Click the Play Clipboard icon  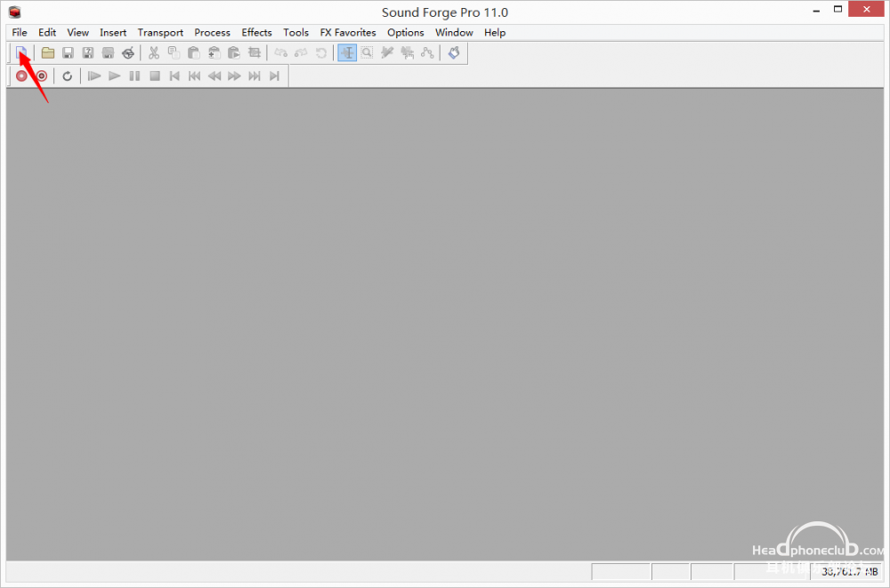pos(234,52)
